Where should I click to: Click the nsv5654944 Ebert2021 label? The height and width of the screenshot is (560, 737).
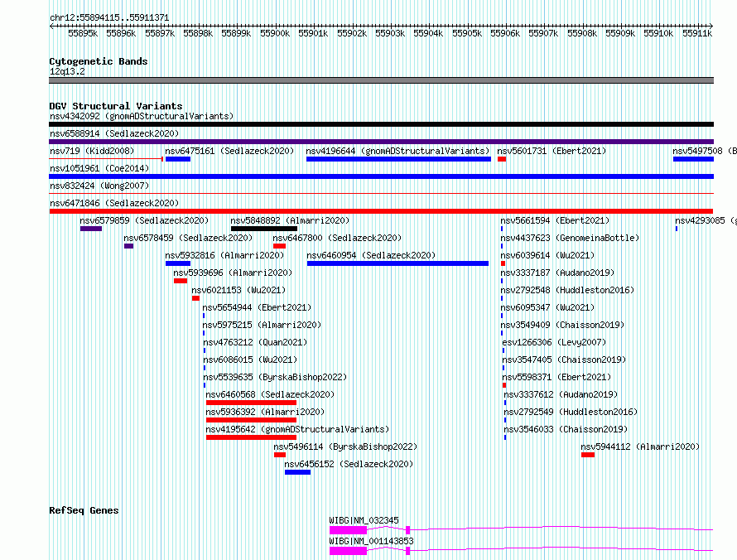point(257,307)
